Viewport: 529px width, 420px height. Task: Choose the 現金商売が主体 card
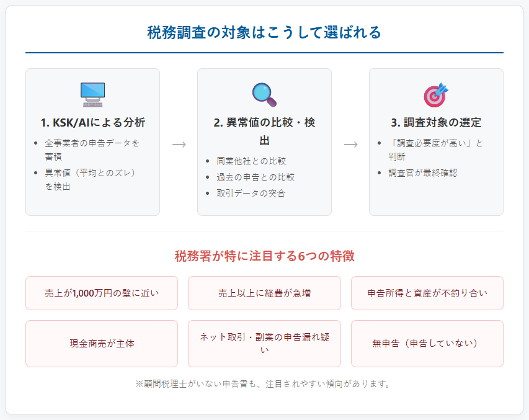coord(102,343)
